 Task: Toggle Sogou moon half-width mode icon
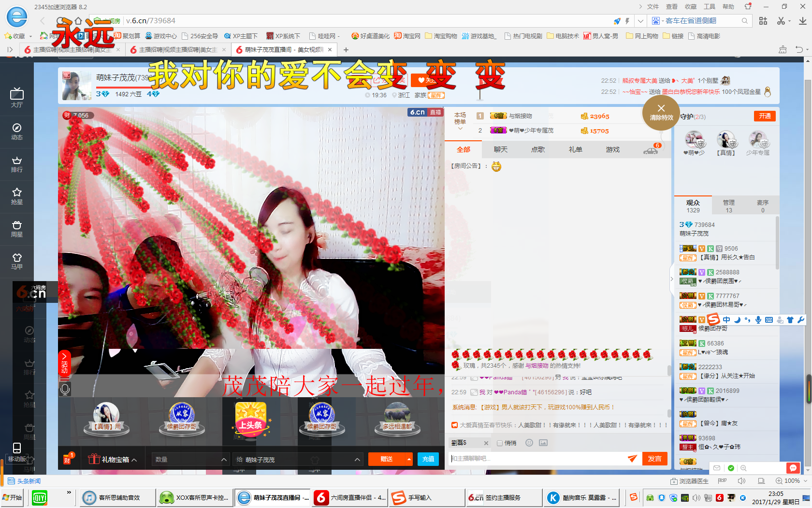pos(737,319)
